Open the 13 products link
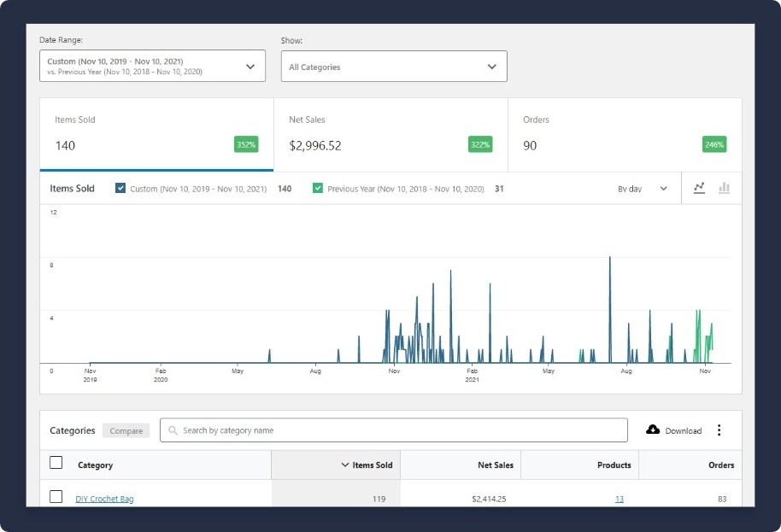 (x=619, y=499)
